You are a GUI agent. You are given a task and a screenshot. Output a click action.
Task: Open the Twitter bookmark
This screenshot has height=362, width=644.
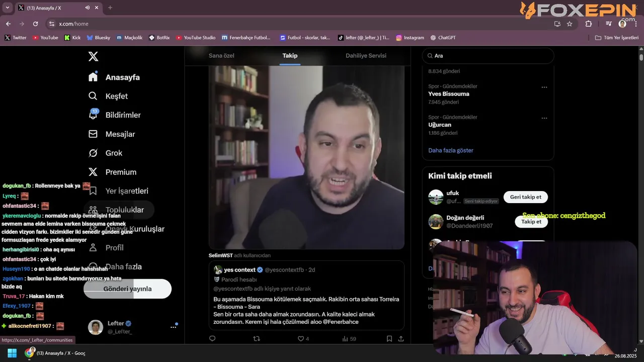pos(16,38)
